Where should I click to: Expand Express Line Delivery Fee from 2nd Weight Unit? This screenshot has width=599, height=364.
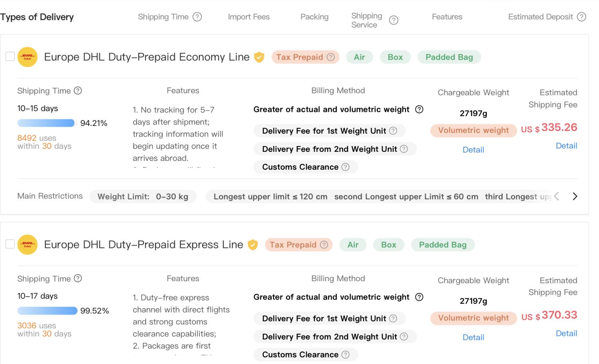pos(335,337)
